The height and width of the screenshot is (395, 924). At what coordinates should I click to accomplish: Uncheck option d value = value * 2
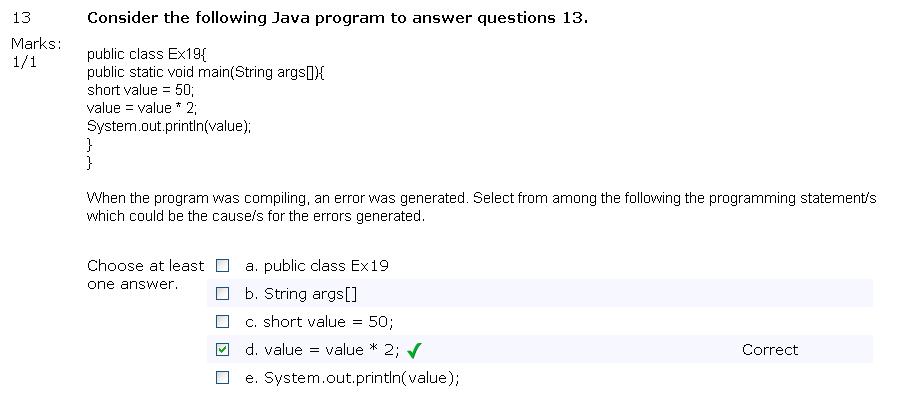(x=222, y=350)
